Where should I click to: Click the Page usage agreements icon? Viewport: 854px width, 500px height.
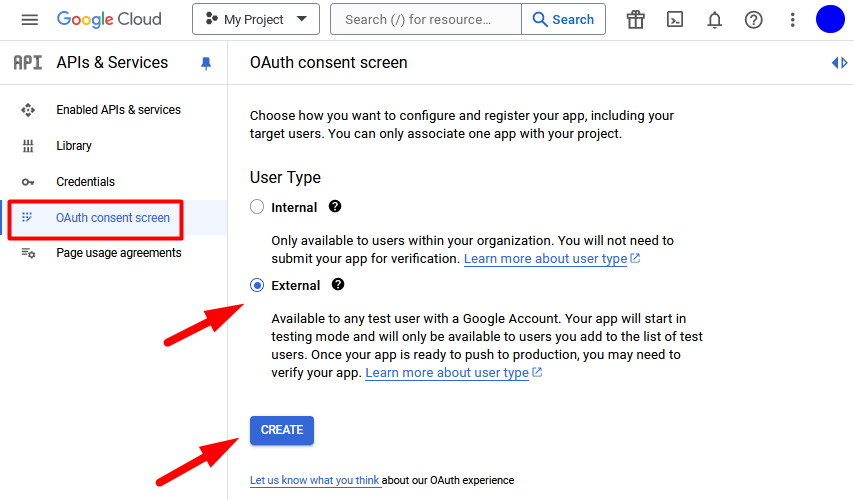click(x=28, y=253)
